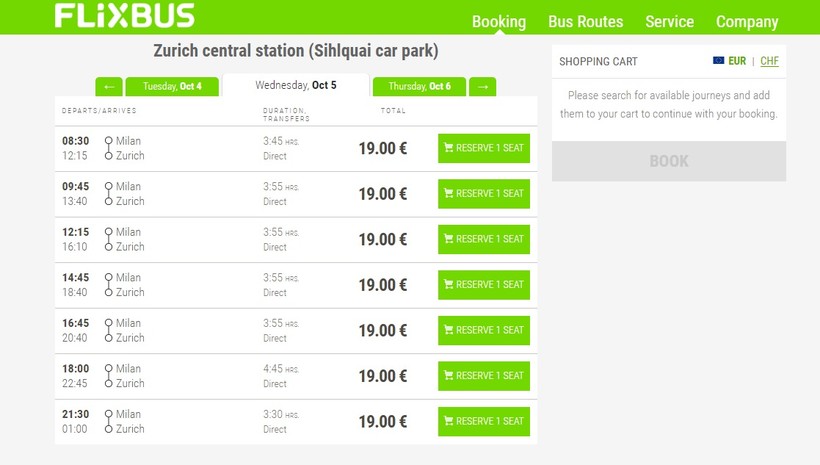Reserve 1 seat on 16:45 departure
Screen dimensions: 820x465
point(484,330)
